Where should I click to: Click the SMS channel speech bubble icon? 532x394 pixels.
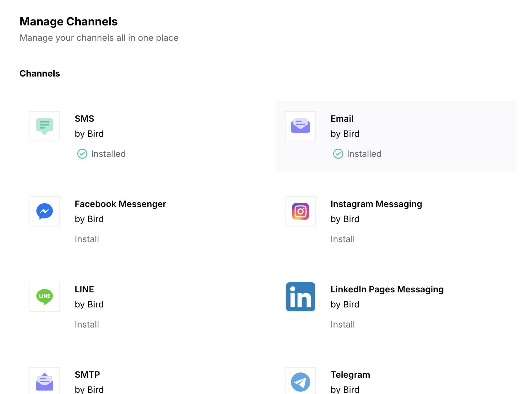coord(45,126)
